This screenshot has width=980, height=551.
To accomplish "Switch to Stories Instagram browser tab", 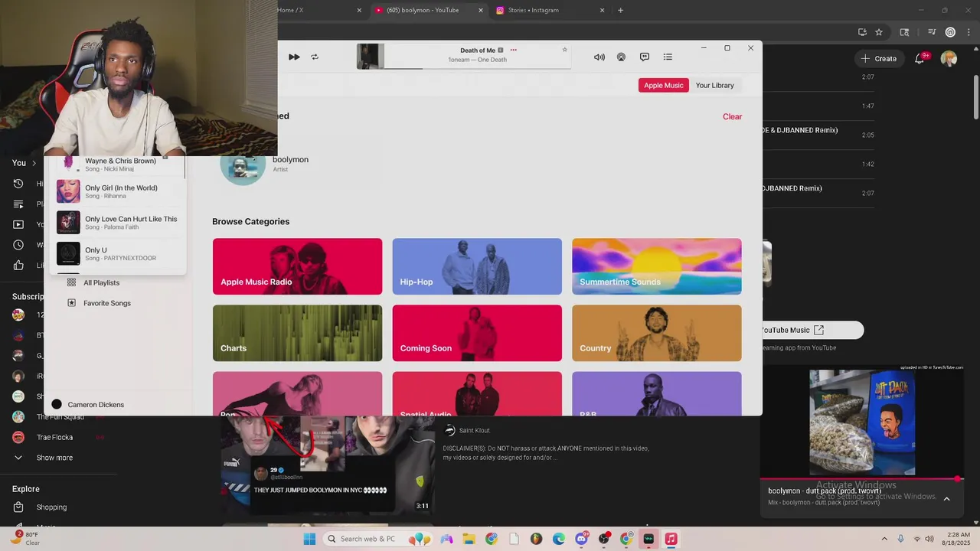I will [x=549, y=10].
